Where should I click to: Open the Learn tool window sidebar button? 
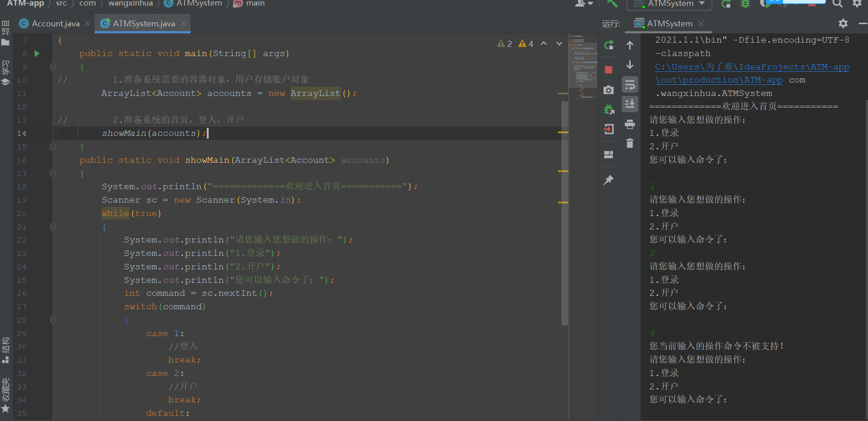pos(6,73)
